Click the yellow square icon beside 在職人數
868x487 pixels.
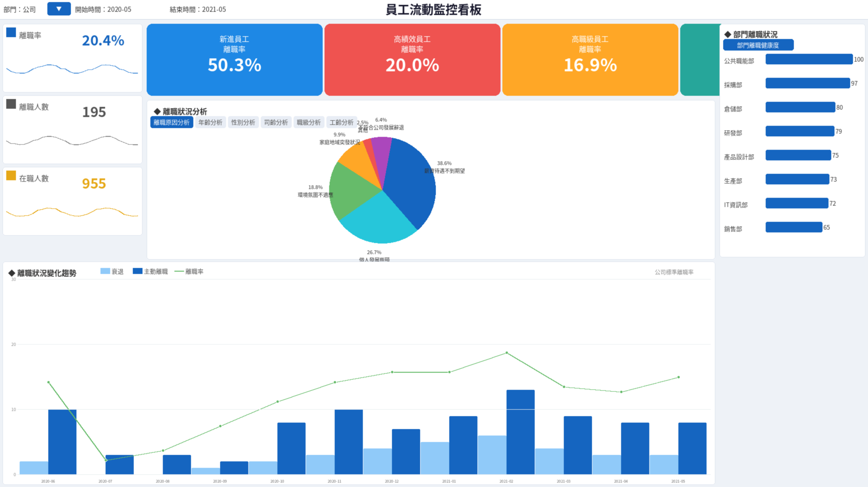11,175
